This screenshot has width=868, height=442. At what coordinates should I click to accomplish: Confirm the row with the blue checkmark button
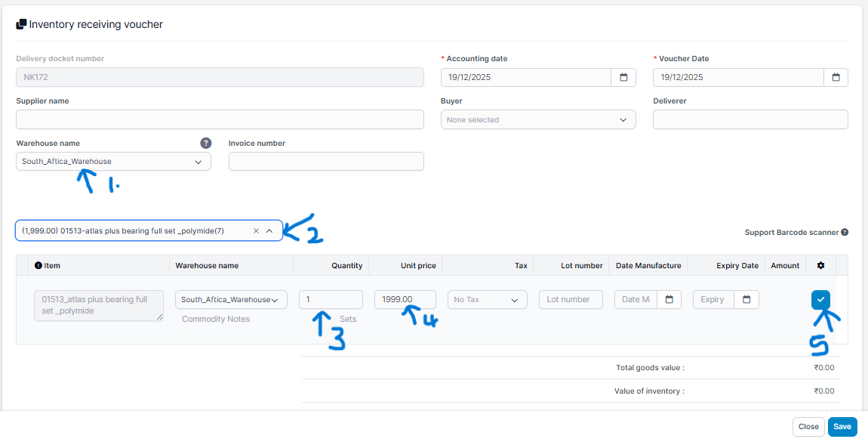click(x=821, y=300)
